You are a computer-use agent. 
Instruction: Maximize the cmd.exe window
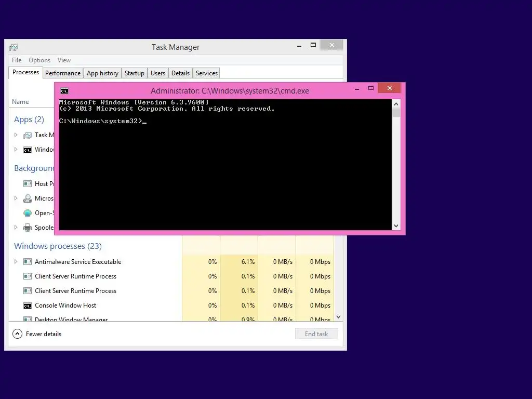(371, 88)
